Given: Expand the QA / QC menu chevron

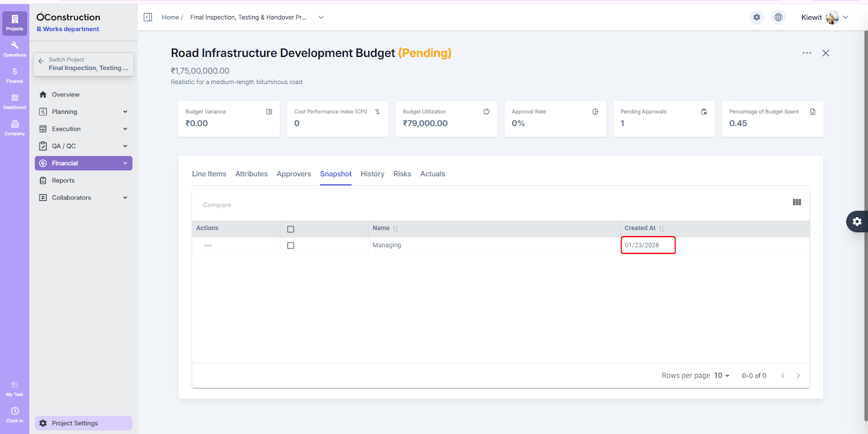Looking at the screenshot, I should 125,146.
